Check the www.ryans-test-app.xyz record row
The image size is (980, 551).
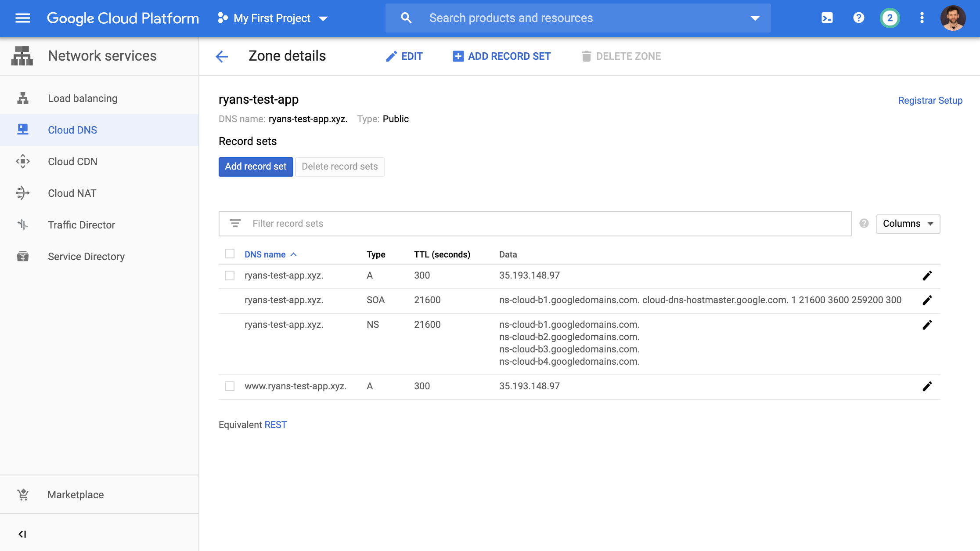(x=230, y=386)
